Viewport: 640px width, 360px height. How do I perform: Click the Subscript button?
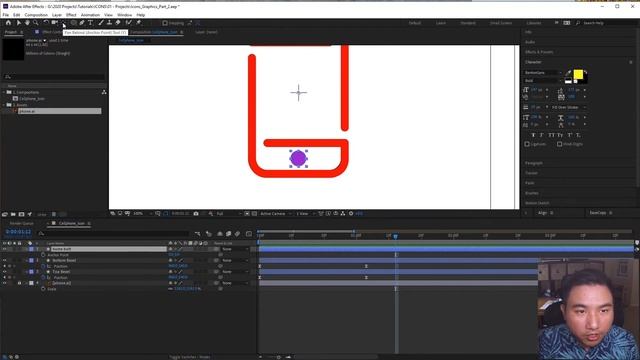click(x=578, y=135)
